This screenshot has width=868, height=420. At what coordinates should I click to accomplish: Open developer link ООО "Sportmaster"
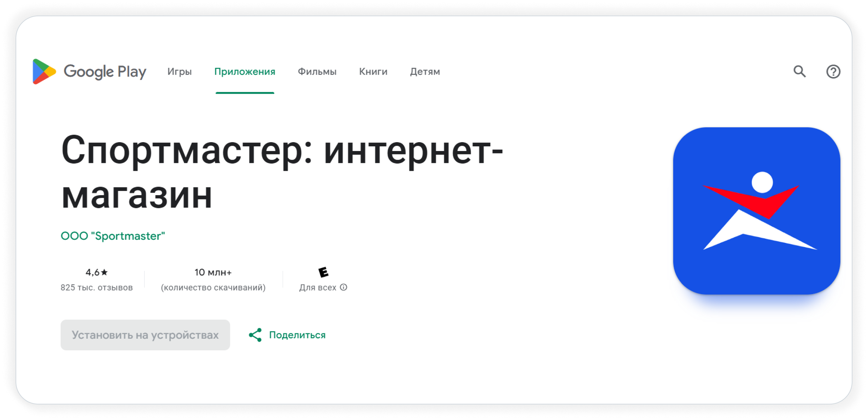click(x=113, y=236)
